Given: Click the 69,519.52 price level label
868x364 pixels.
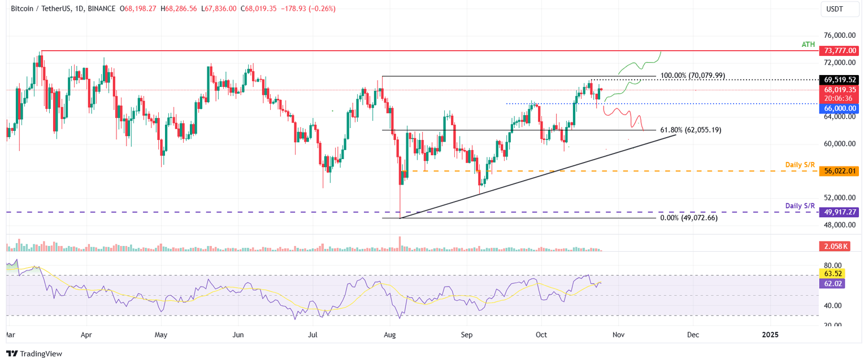Looking at the screenshot, I should point(838,80).
